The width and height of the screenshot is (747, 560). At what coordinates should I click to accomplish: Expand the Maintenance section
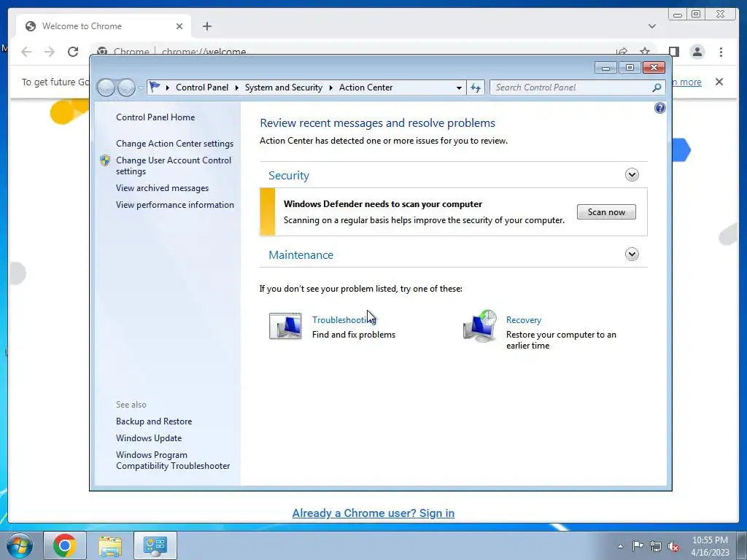tap(632, 254)
